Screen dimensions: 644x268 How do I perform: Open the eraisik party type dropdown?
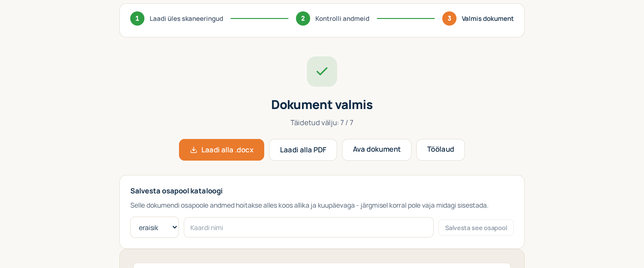coord(155,228)
